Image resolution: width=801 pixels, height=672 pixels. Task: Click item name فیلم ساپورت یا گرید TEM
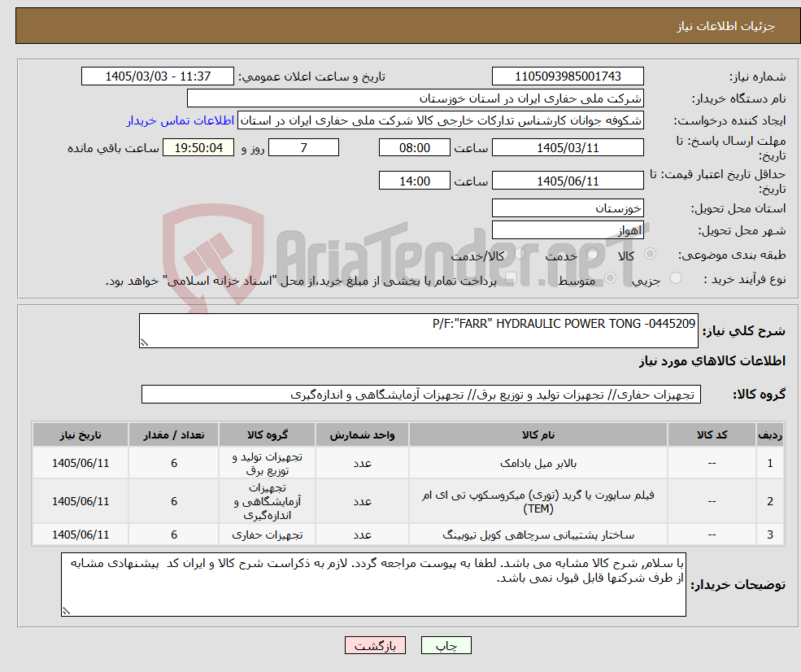click(x=538, y=501)
